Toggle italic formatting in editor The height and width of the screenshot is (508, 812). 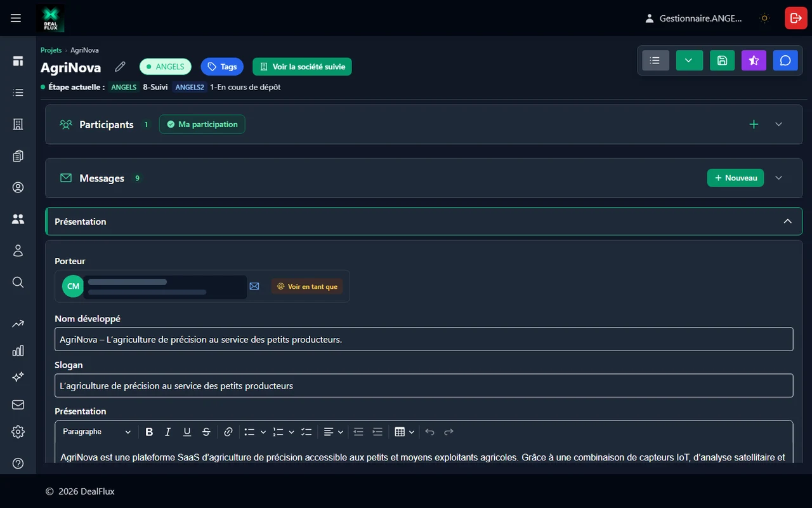click(x=168, y=432)
